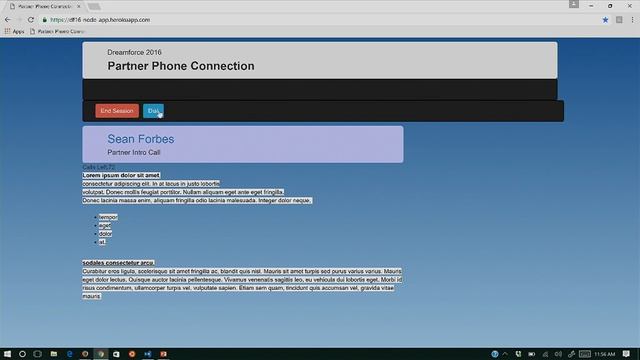Open the Sean Forbes contact name link
Viewport: 640px width, 360px height.
tap(141, 139)
